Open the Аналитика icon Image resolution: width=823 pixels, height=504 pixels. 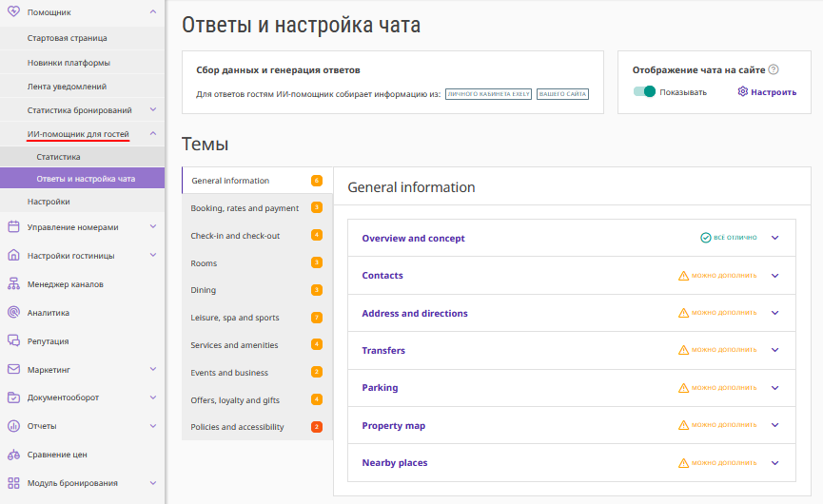point(13,313)
